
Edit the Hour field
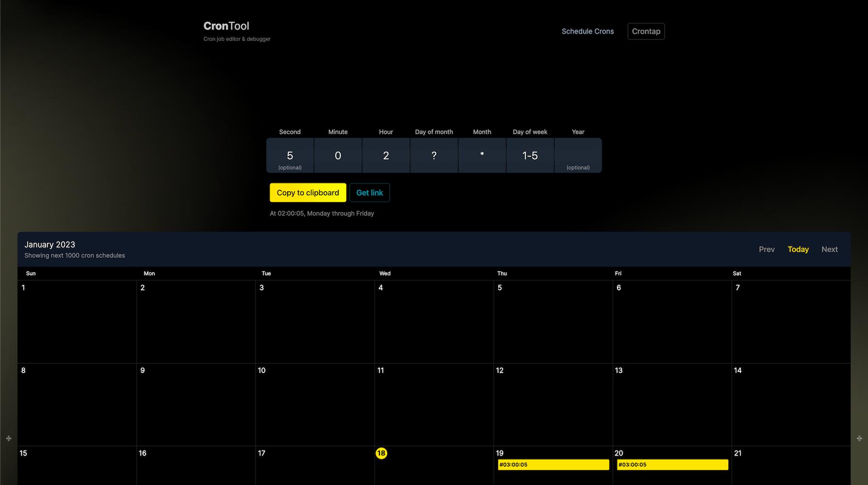386,155
